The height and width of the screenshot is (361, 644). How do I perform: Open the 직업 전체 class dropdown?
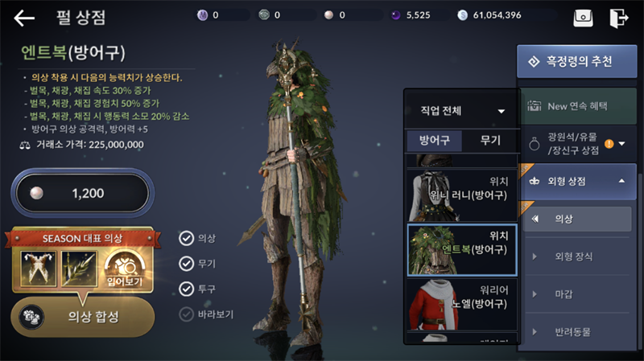click(461, 111)
